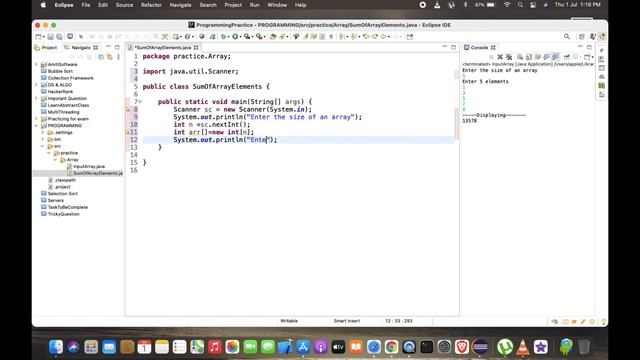Open InputArray.java in the tree
The height and width of the screenshot is (360, 640).
tap(89, 167)
